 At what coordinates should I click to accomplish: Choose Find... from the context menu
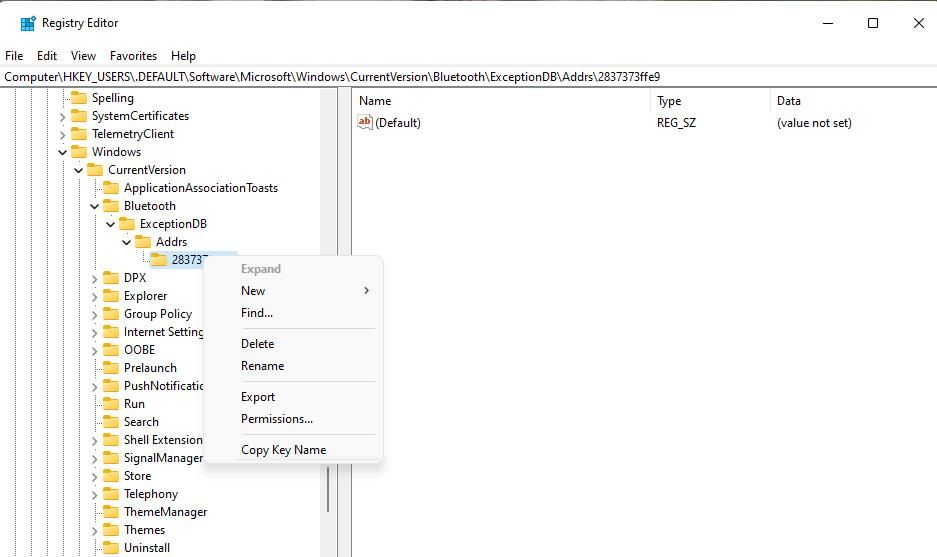(293, 313)
